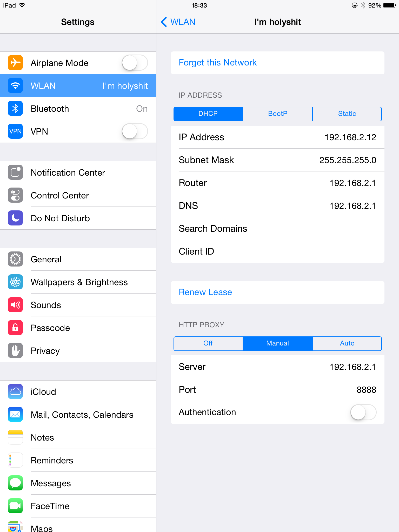
Task: Tap the Search Domains field
Action: click(278, 229)
